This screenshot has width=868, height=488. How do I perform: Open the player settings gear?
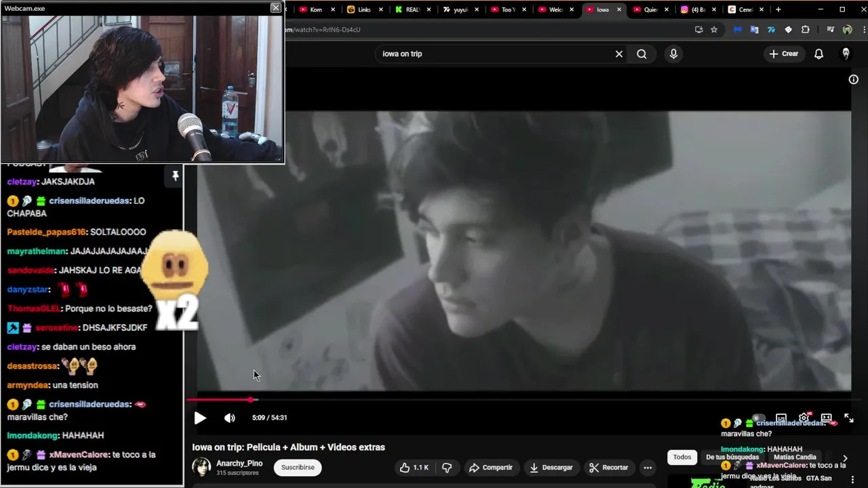pyautogui.click(x=804, y=418)
